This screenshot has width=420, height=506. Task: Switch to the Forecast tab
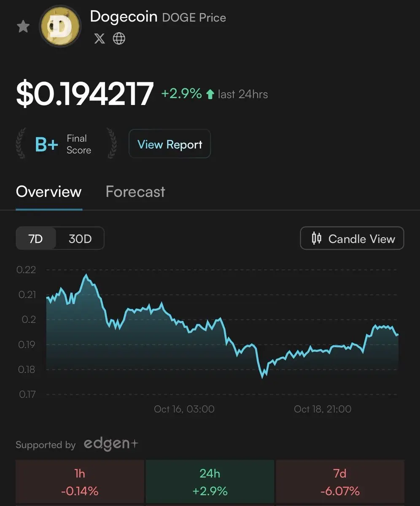pos(135,192)
